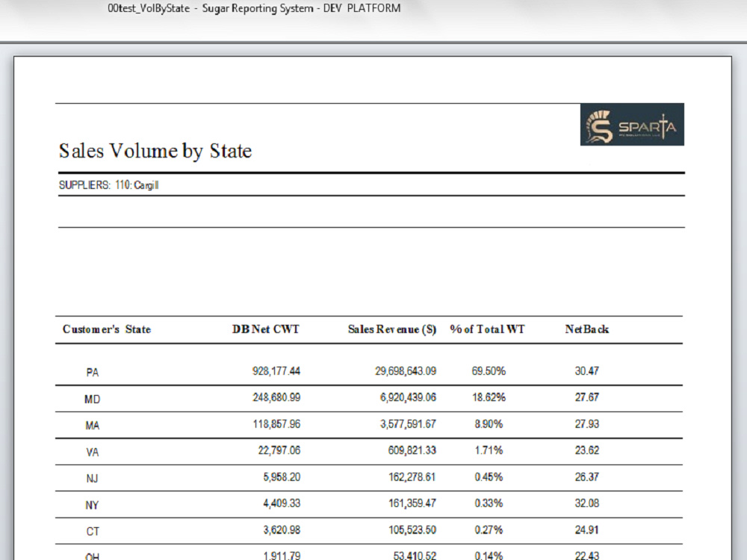Click the NJ NetBack value 26.37

pyautogui.click(x=587, y=476)
